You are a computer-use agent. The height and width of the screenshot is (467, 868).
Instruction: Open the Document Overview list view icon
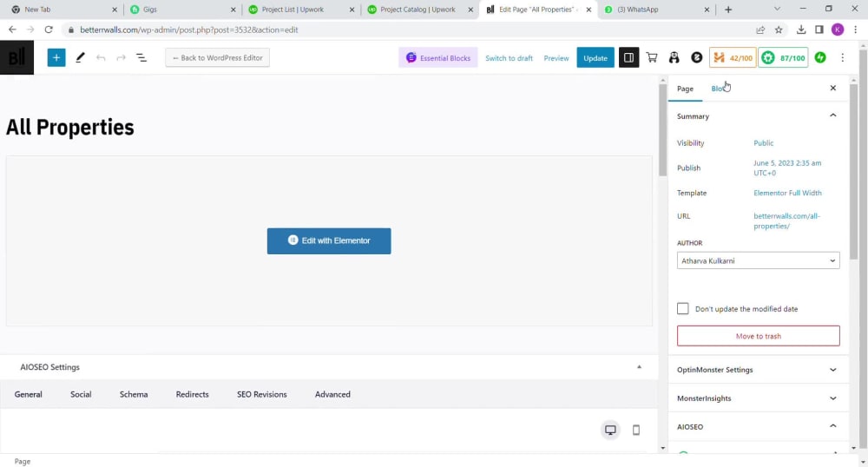141,57
